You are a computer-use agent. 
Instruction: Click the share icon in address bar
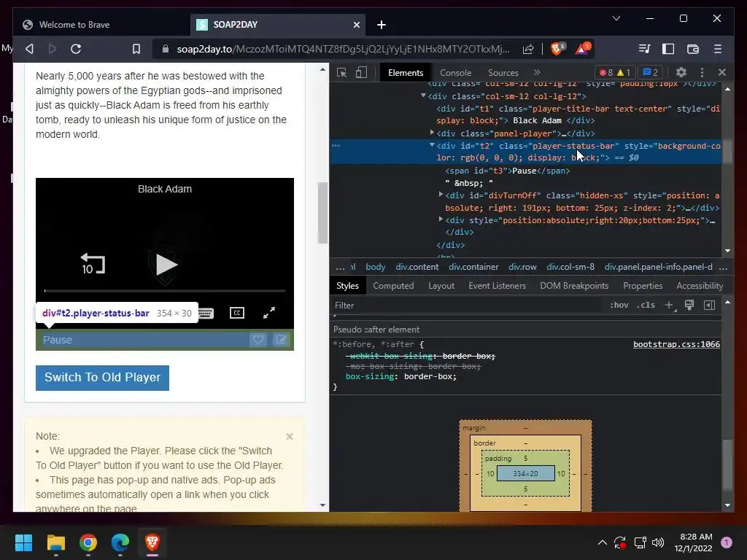tap(528, 49)
